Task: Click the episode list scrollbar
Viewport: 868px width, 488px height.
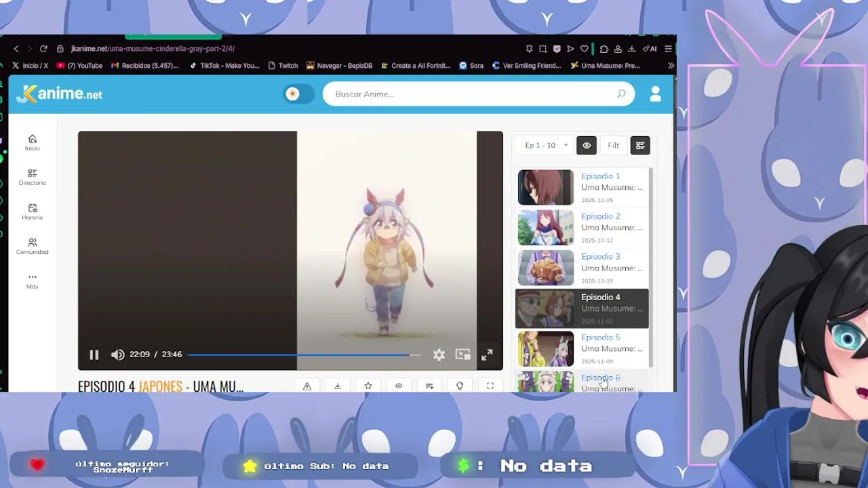Action: [651, 268]
